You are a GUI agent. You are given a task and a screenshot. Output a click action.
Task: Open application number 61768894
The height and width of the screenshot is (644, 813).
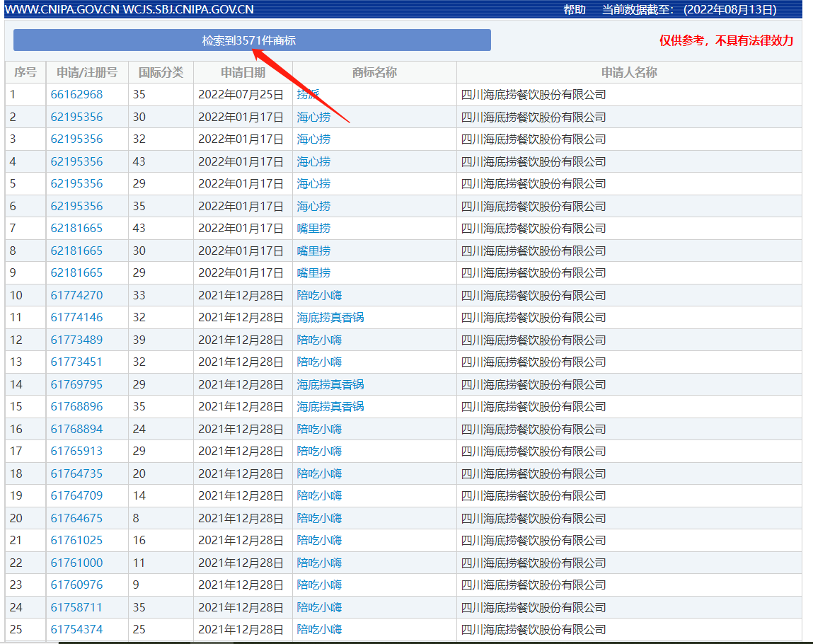coord(76,429)
